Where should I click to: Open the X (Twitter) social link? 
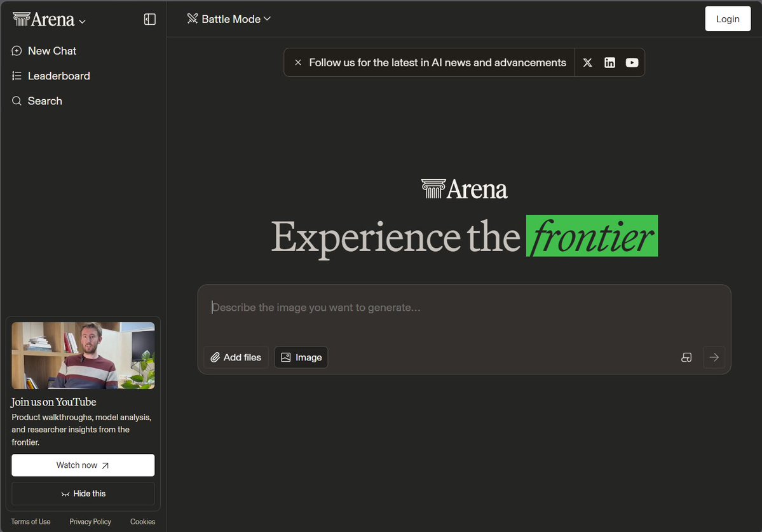click(x=587, y=62)
